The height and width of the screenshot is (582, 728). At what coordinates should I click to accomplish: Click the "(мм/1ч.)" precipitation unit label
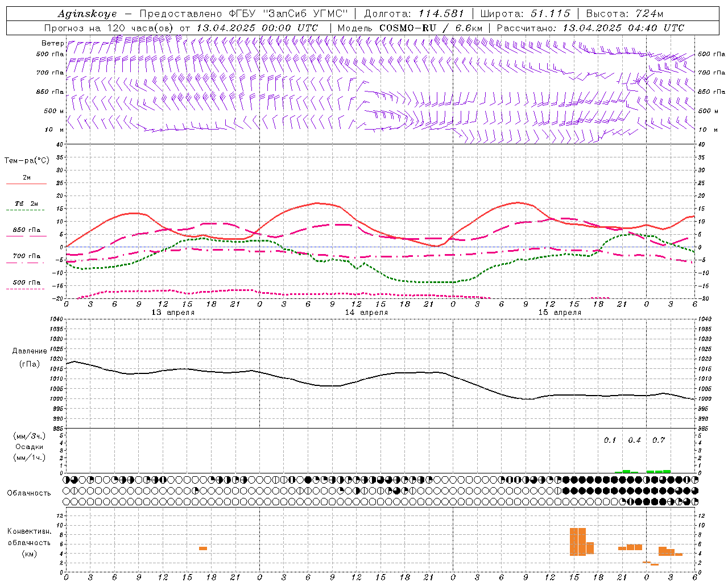(30, 458)
